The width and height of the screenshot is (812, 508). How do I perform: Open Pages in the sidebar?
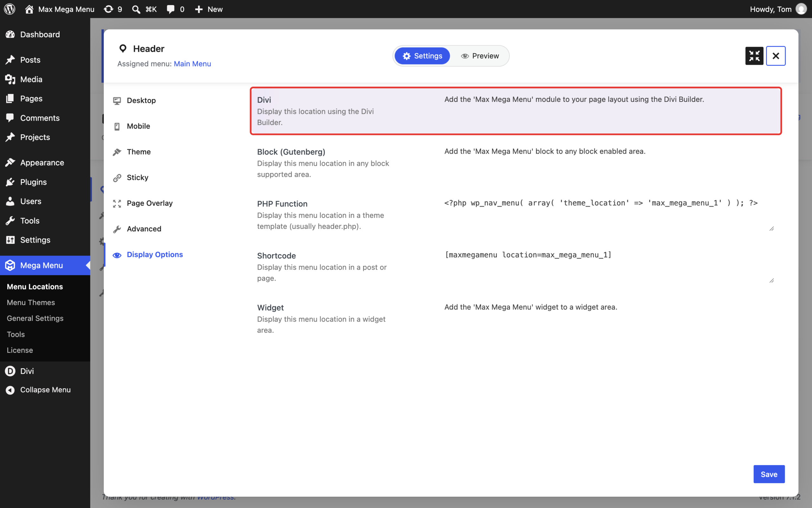45,98
